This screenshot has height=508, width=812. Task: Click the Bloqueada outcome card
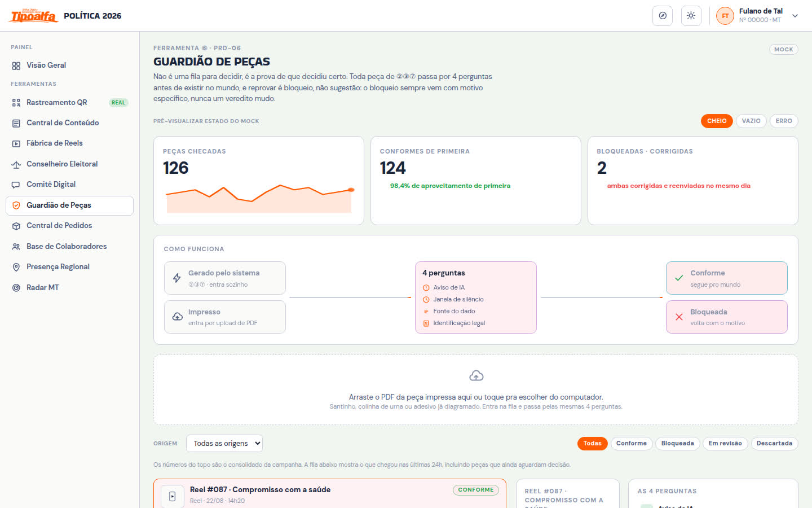(727, 317)
